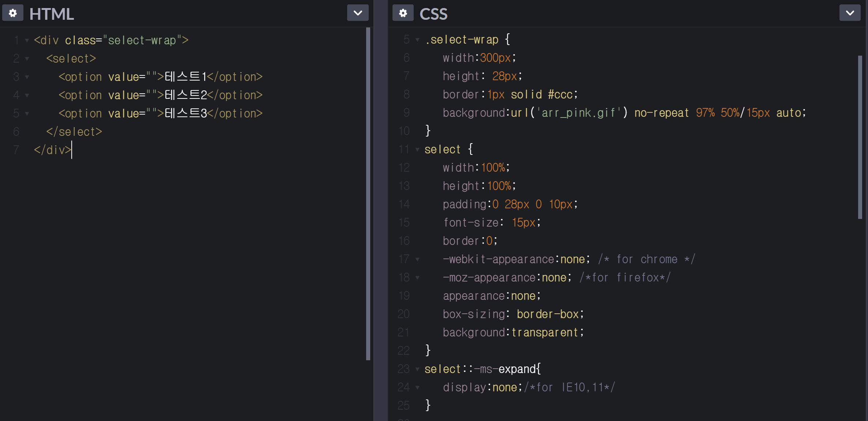This screenshot has height=421, width=868.
Task: Collapse the select fold arrow on HTML line 2
Action: (x=27, y=59)
